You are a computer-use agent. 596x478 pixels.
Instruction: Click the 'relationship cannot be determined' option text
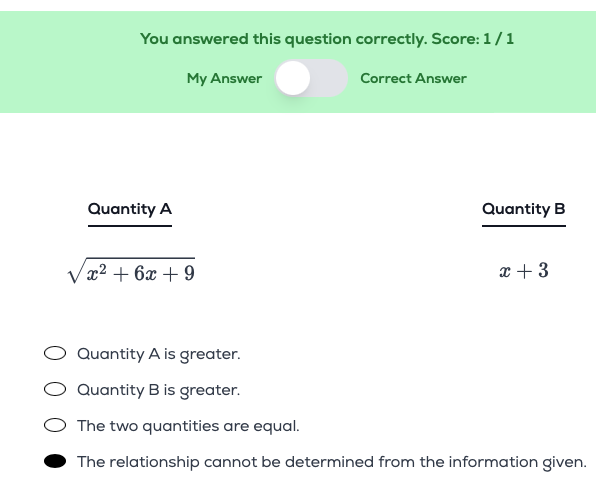coord(332,462)
